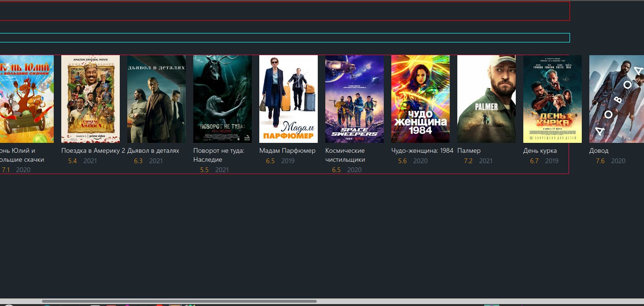Open the Чудо-женщина 1984 poster
Image resolution: width=644 pixels, height=306 pixels.
coord(421,99)
